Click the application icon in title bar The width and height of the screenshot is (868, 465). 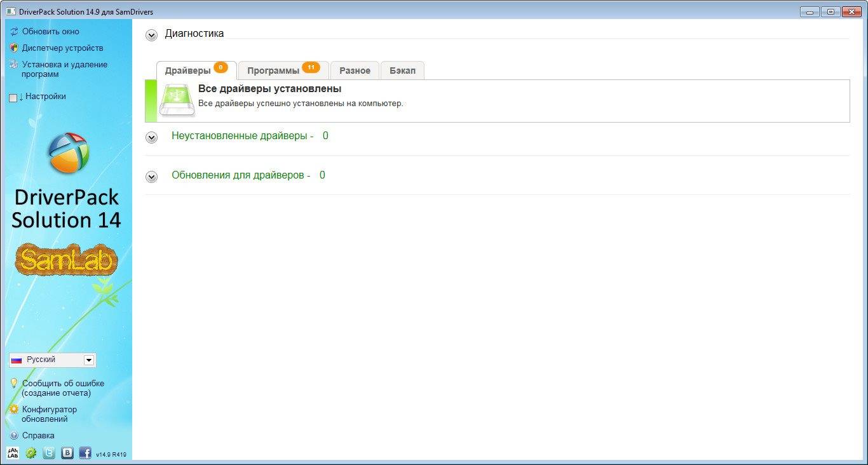click(x=11, y=11)
